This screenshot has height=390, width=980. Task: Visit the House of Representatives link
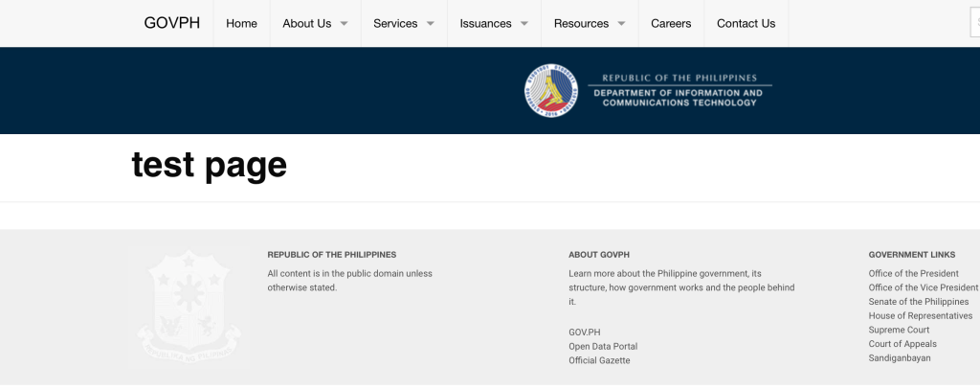click(920, 315)
